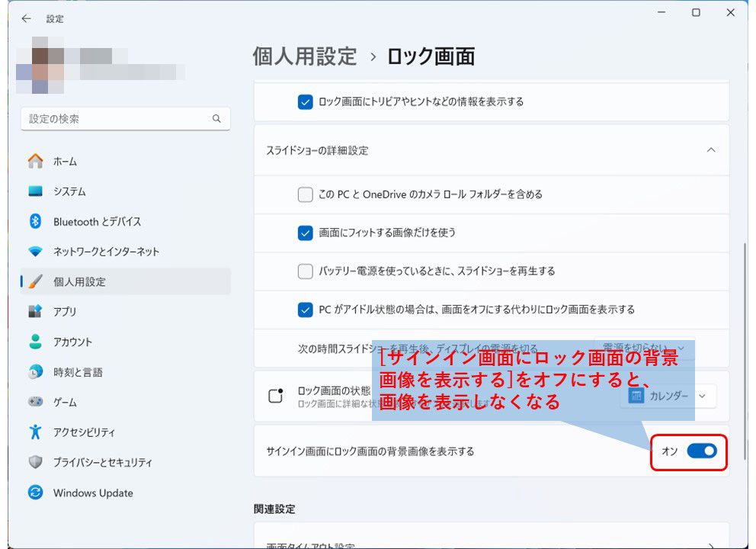Collapse スライドショーの詳細設定 section
This screenshot has width=756, height=549.
(711, 150)
